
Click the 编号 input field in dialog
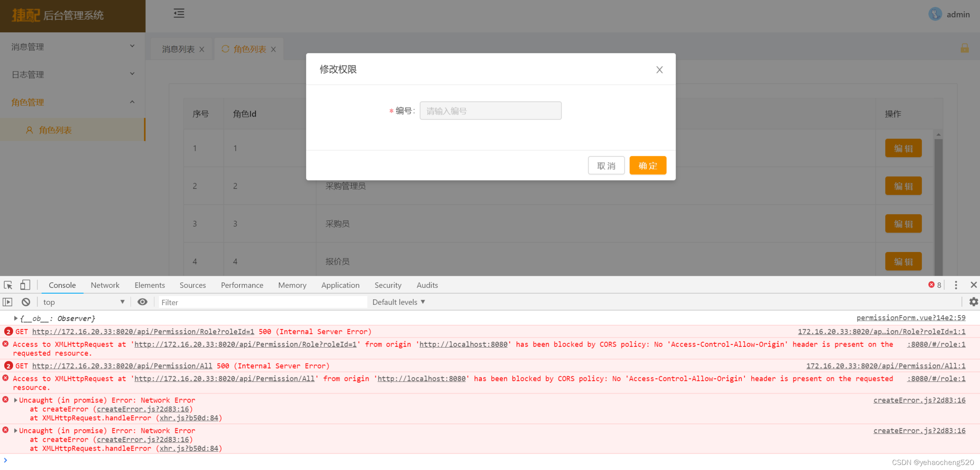490,111
